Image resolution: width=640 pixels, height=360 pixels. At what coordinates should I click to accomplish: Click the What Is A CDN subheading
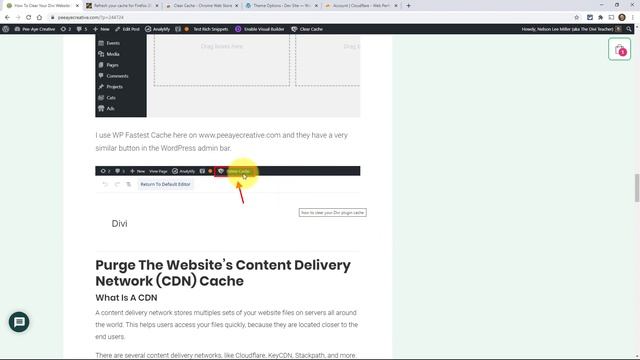point(127,298)
